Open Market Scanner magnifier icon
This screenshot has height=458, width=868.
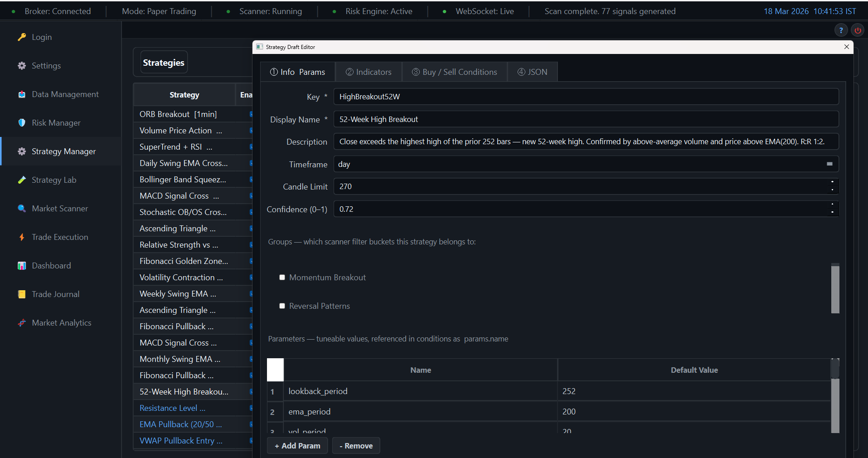[x=22, y=209]
